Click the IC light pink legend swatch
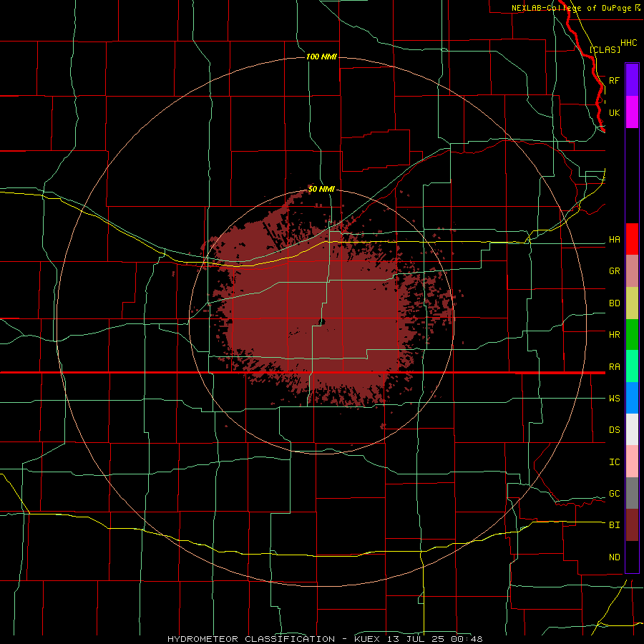 coord(632,462)
